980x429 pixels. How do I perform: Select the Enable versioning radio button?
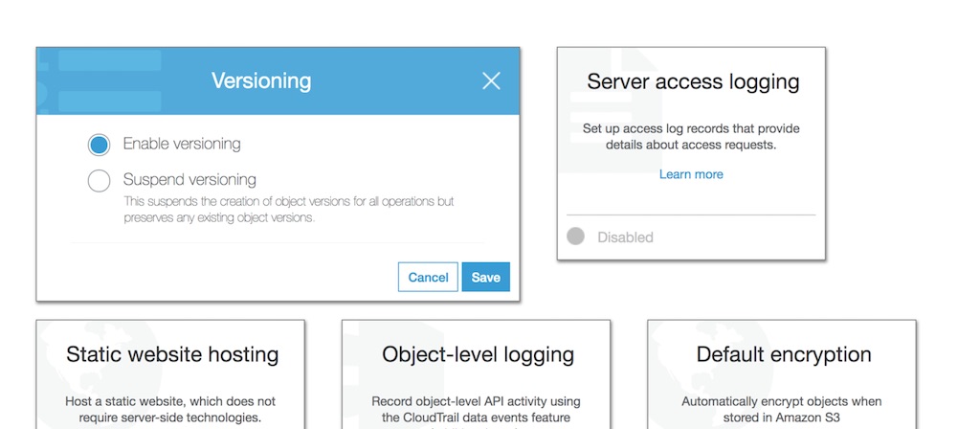click(99, 145)
